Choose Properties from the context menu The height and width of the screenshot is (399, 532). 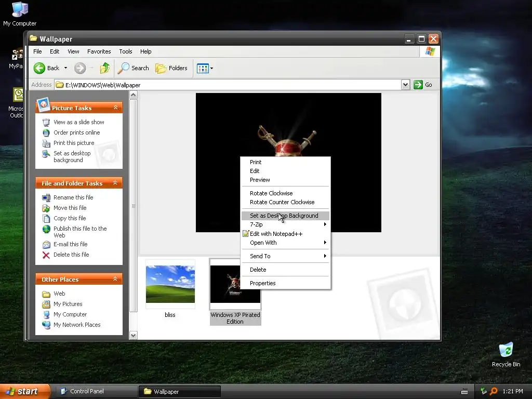[x=285, y=283]
